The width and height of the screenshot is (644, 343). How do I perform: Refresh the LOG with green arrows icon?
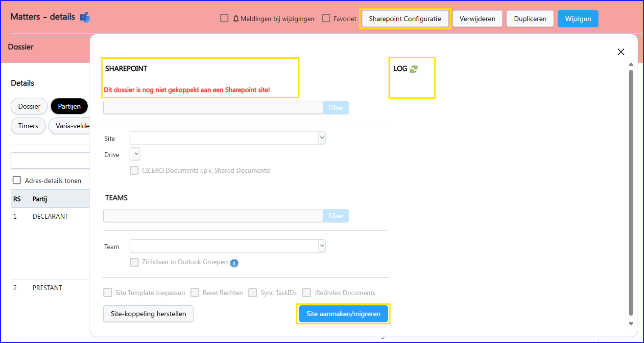pos(414,69)
